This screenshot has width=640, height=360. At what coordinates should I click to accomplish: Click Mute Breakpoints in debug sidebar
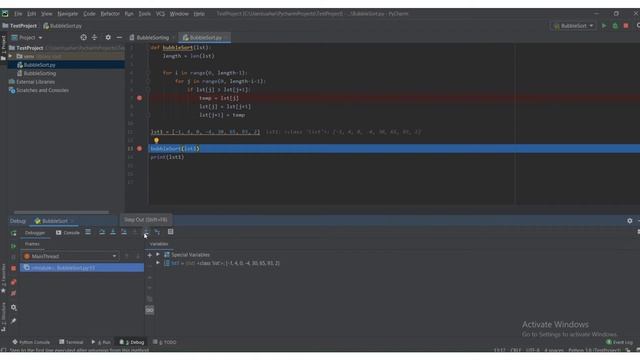(x=13, y=293)
